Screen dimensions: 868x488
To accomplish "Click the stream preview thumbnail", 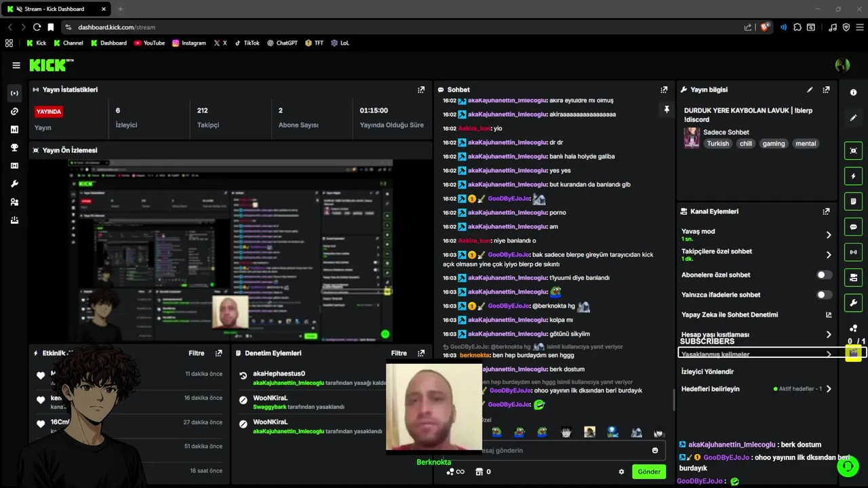I will [x=231, y=251].
